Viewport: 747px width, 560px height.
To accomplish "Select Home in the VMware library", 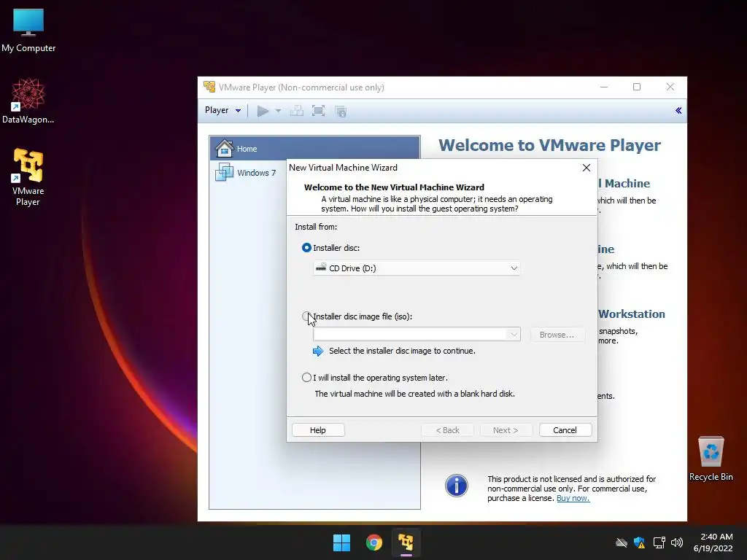I will (315, 149).
